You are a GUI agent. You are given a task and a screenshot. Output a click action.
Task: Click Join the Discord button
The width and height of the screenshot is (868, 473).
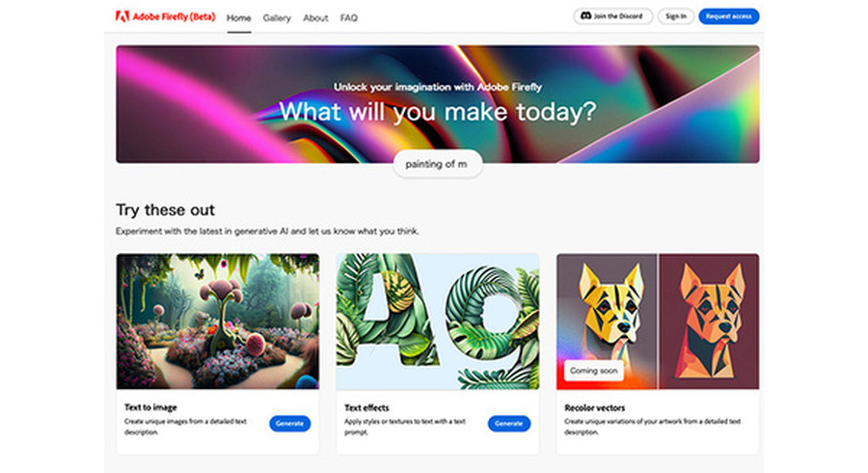(612, 16)
